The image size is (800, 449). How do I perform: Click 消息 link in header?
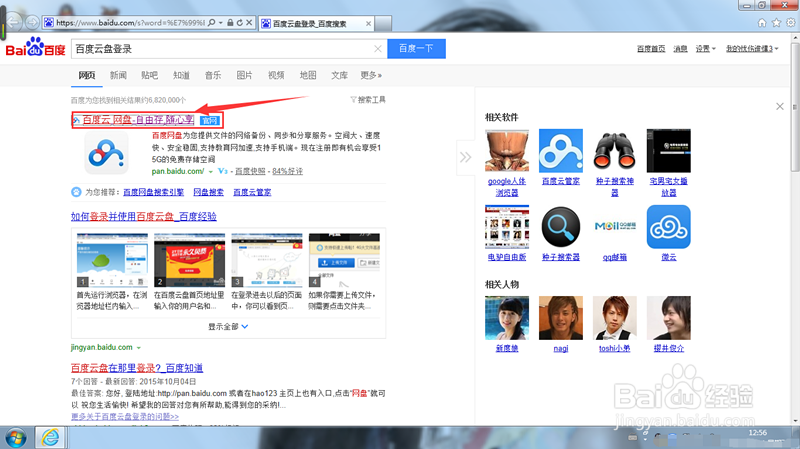(680, 48)
